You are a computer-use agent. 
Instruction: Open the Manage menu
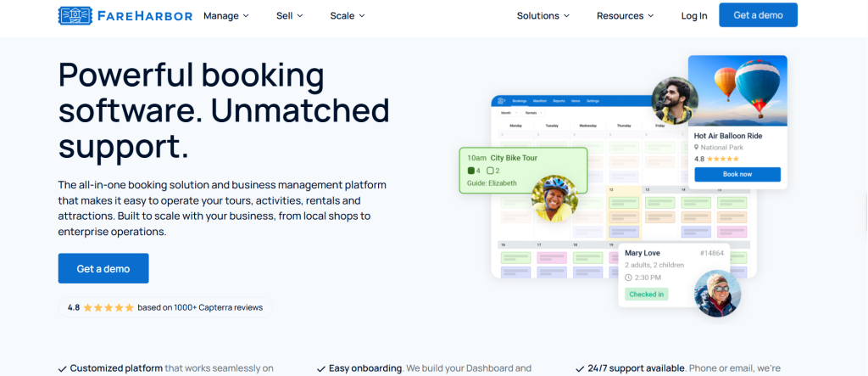tap(226, 15)
